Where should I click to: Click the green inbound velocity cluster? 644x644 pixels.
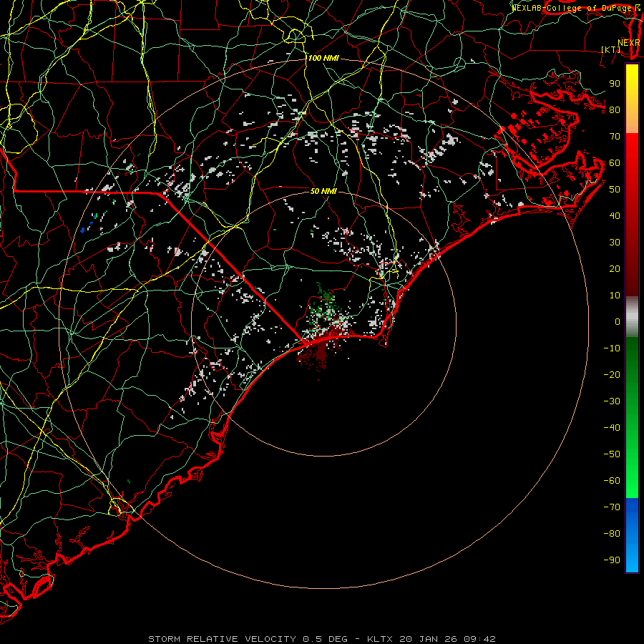(324, 304)
